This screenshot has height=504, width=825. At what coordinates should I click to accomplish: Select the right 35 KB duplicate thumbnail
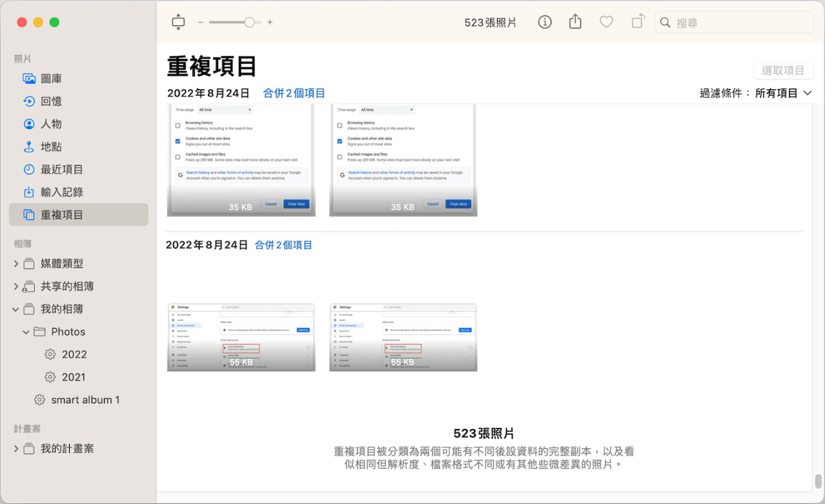point(403,160)
